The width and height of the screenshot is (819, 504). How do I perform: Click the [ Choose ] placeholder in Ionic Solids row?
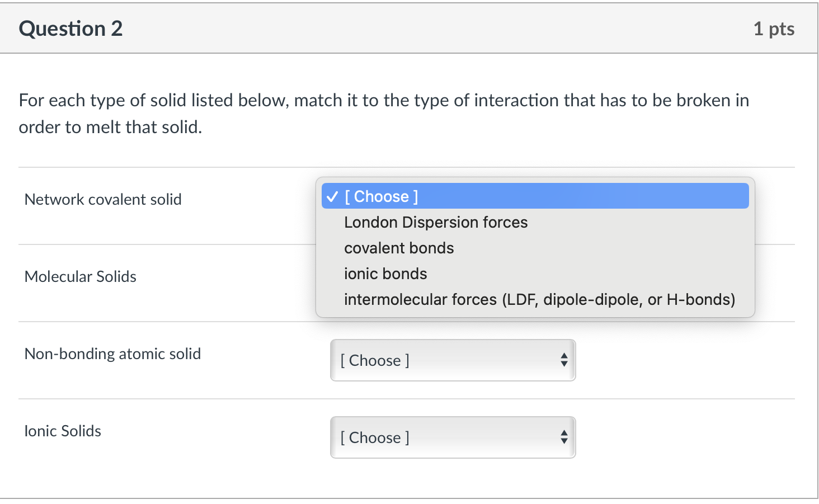pos(375,438)
